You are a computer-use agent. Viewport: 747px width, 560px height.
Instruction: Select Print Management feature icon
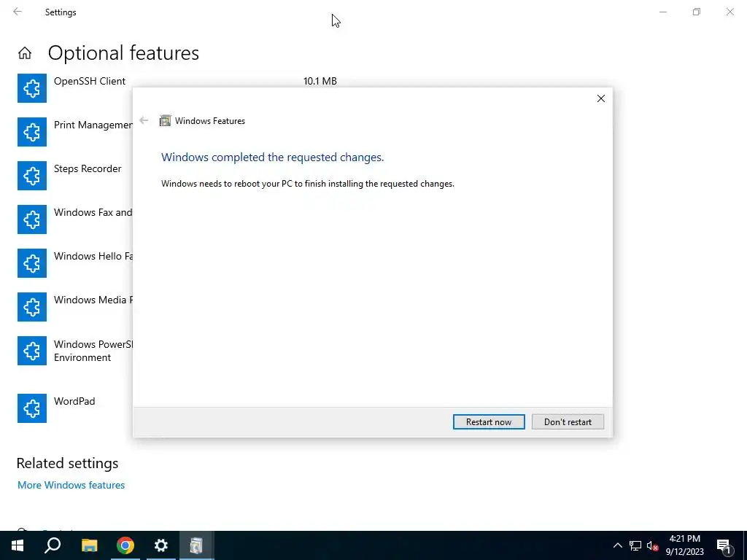[32, 132]
